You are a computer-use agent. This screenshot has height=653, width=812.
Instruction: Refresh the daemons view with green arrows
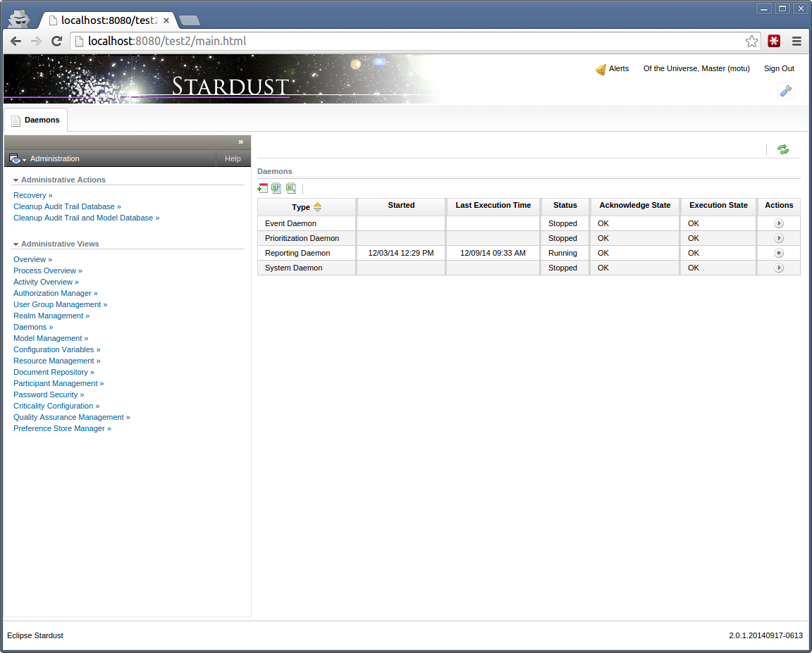(783, 149)
